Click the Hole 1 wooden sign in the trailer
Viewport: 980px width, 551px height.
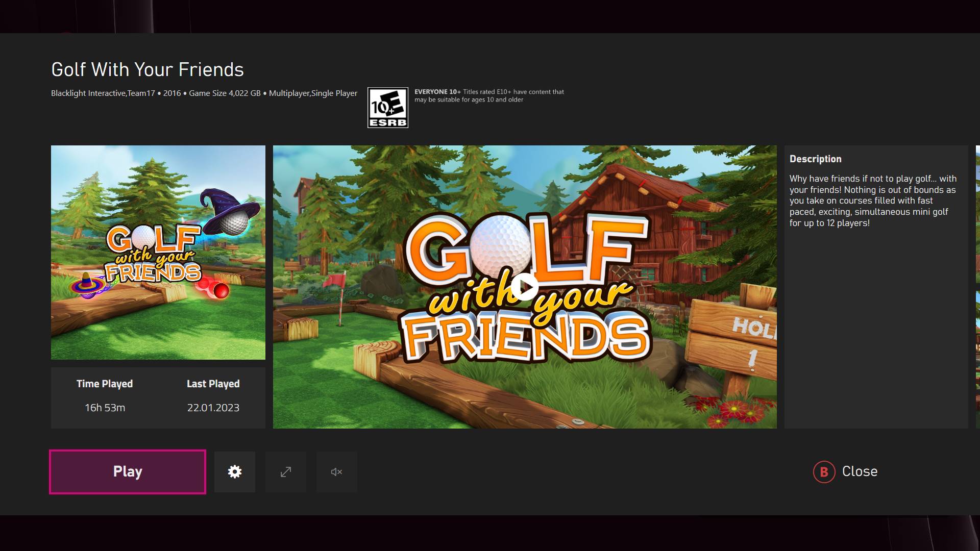click(740, 337)
